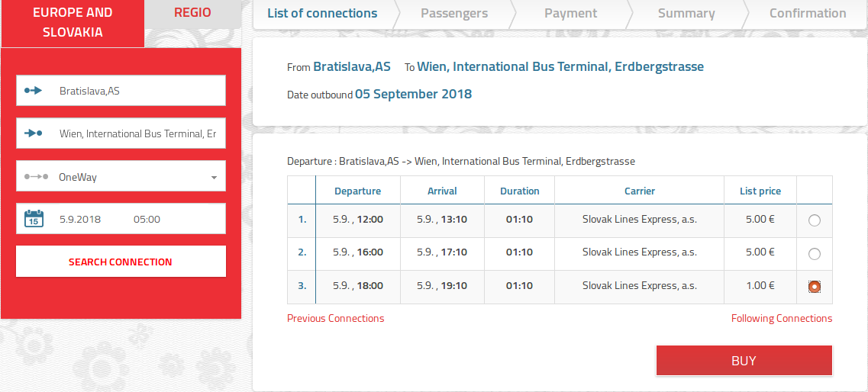Click the SEARCH CONNECTION button

tap(121, 262)
